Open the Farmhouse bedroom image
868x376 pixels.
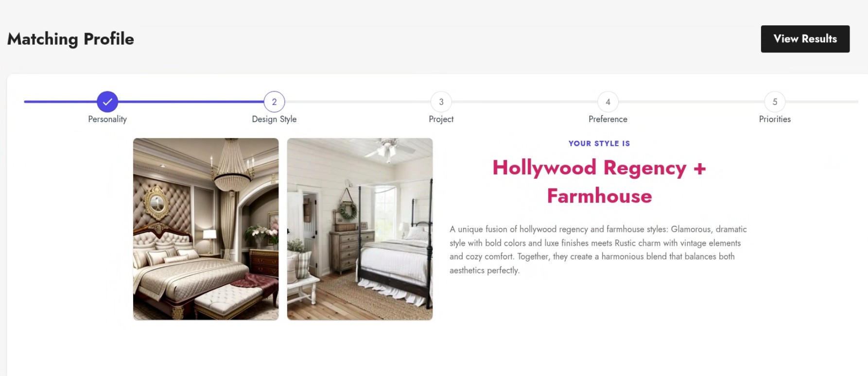360,229
